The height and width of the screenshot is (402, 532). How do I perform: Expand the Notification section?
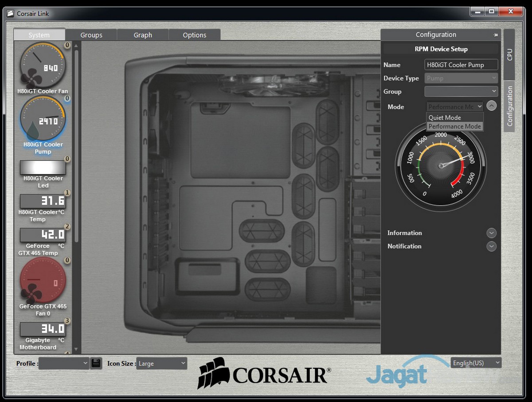pyautogui.click(x=491, y=246)
